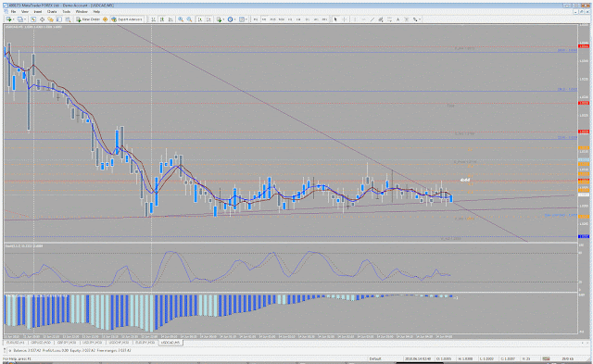Toggle the Terminal panel
This screenshot has height=364, width=593.
[59, 19]
